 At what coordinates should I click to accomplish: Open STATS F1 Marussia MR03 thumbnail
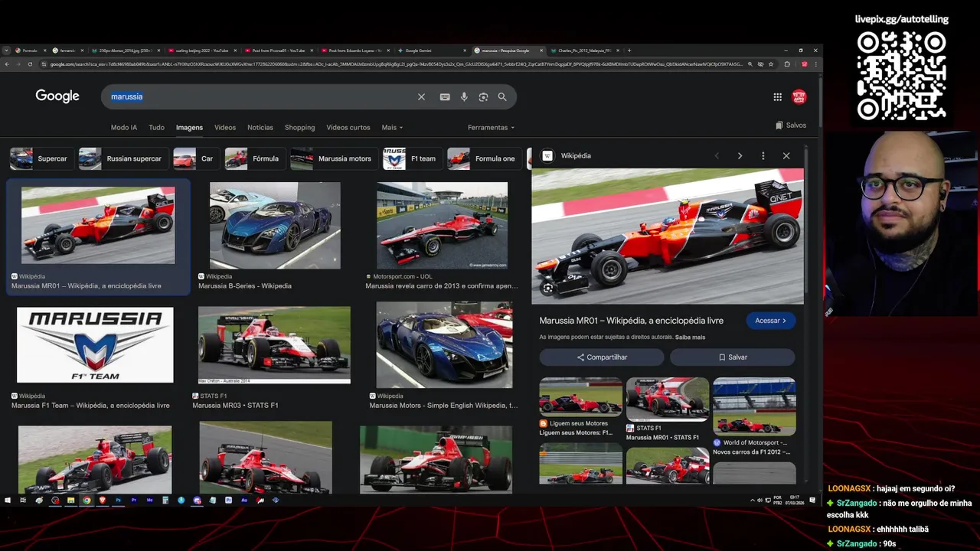(274, 344)
